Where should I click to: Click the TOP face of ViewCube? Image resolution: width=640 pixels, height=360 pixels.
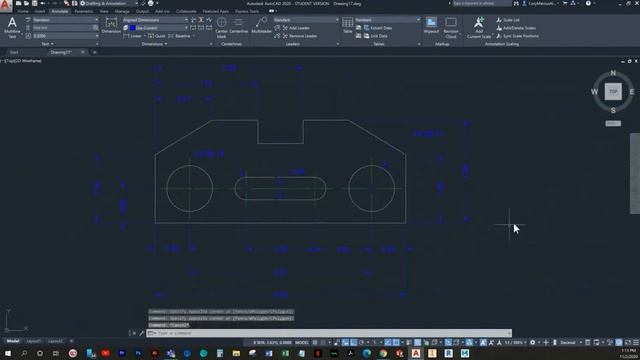pos(613,91)
